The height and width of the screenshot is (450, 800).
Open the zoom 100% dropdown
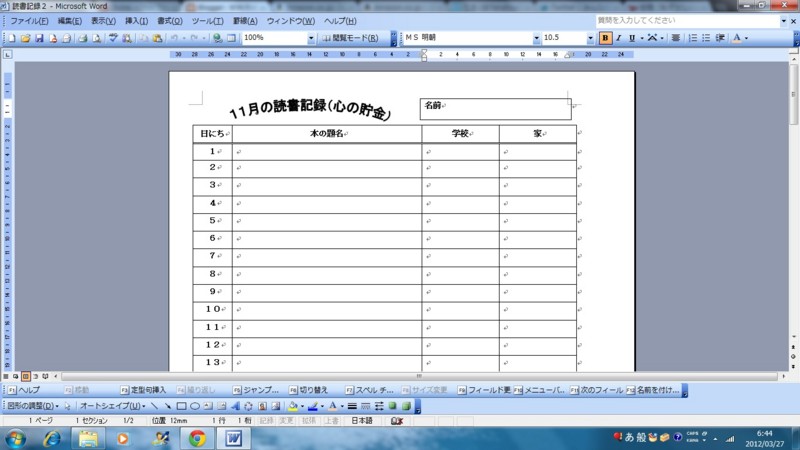pos(311,38)
